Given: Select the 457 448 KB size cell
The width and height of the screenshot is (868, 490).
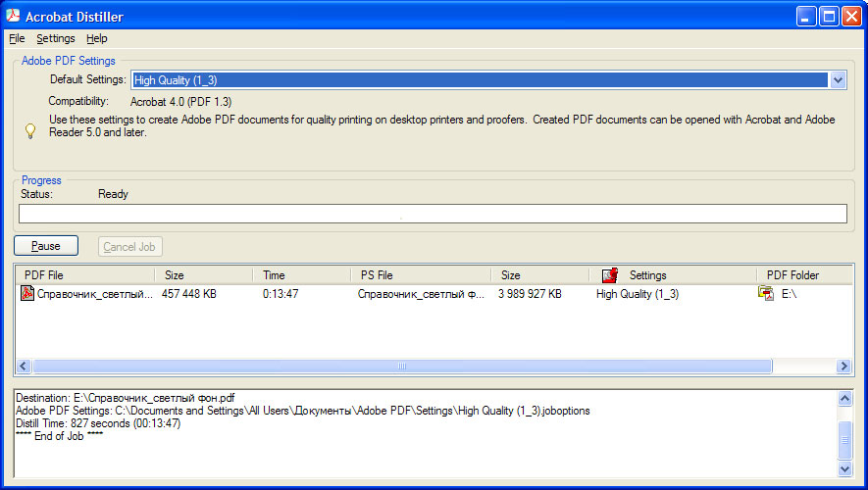Looking at the screenshot, I should coord(189,294).
